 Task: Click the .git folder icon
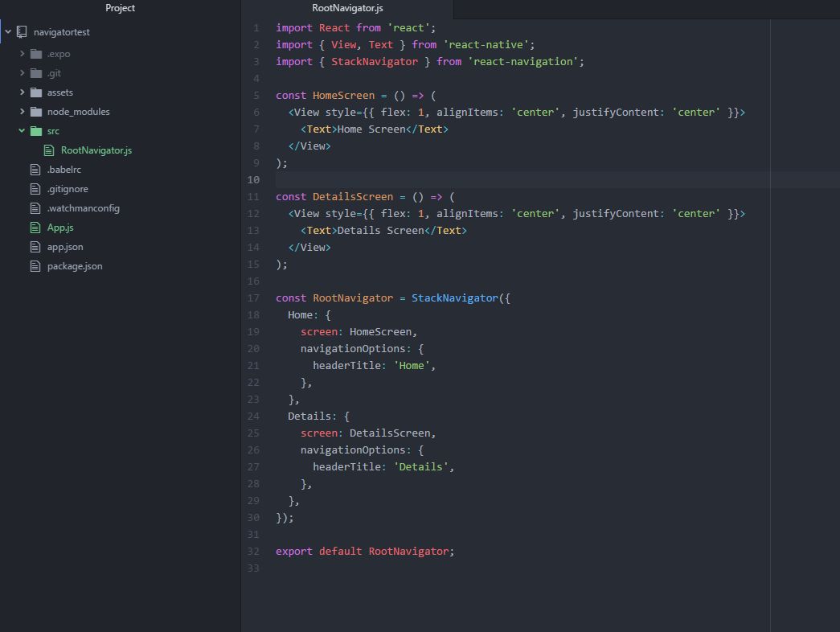pyautogui.click(x=36, y=73)
